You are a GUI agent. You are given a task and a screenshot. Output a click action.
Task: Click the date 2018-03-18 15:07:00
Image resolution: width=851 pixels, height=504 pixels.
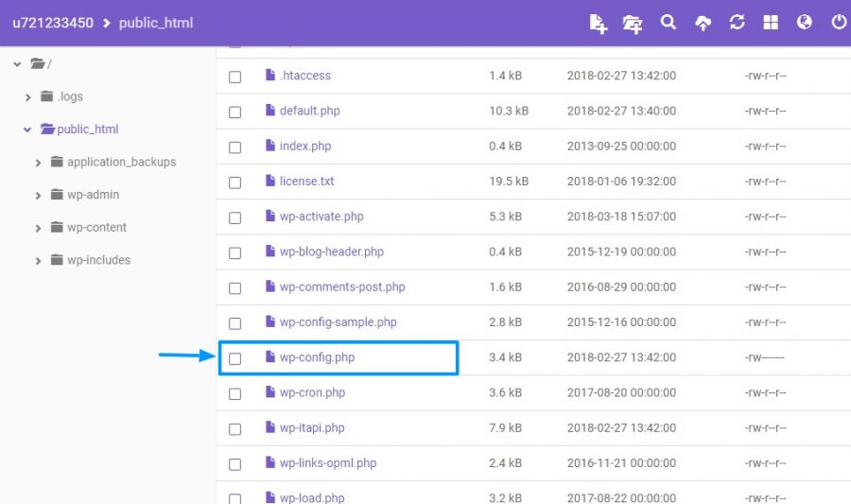coord(621,217)
